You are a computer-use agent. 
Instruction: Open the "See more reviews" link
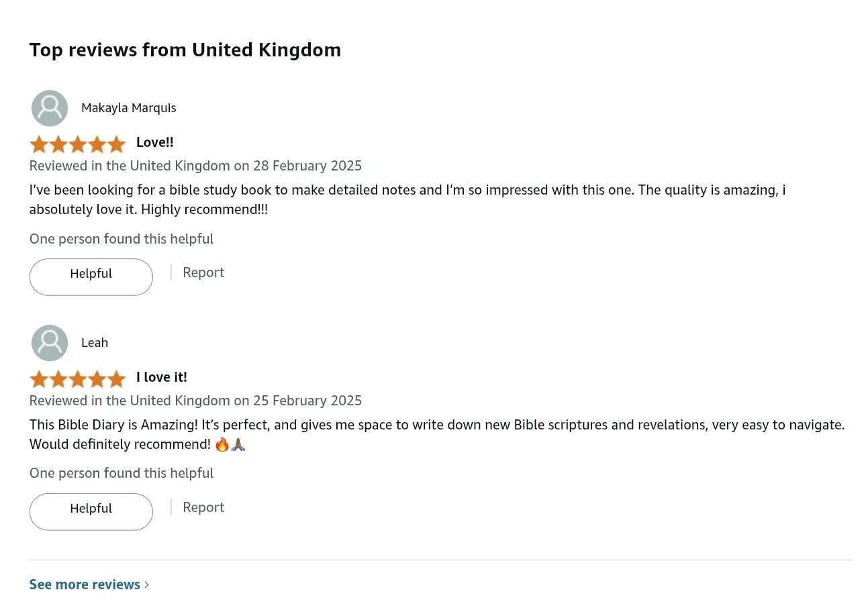85,584
